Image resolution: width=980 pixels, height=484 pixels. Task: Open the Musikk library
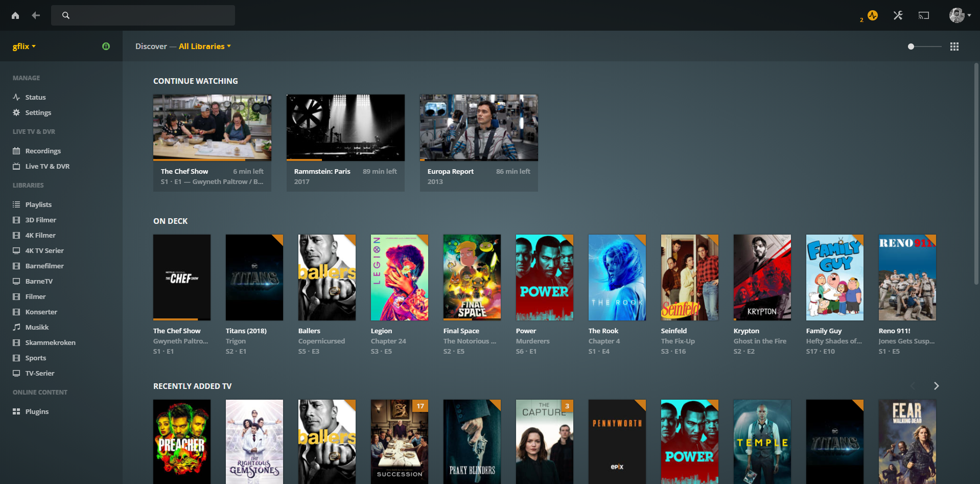[x=37, y=327]
